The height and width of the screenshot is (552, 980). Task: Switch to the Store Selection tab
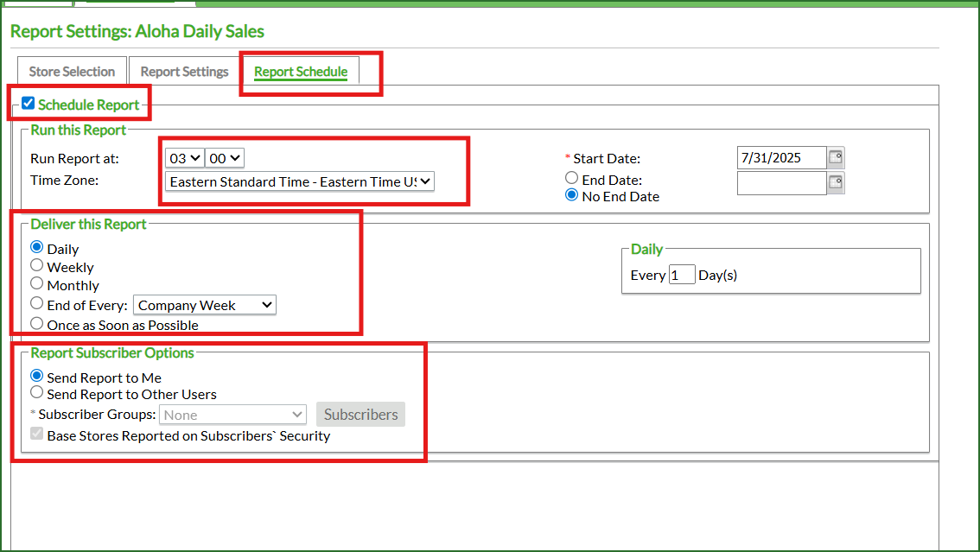pos(72,71)
